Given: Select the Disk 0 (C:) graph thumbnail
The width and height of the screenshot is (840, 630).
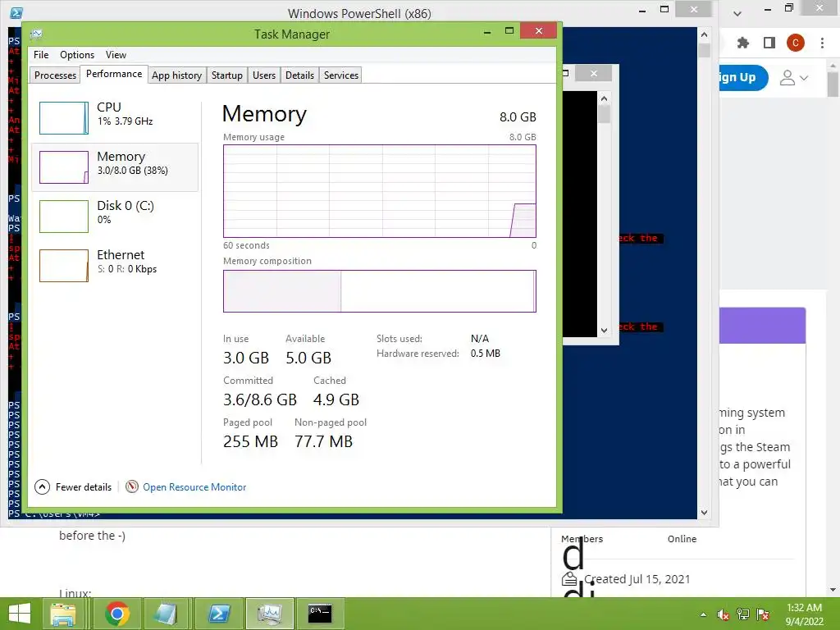Looking at the screenshot, I should (64, 217).
